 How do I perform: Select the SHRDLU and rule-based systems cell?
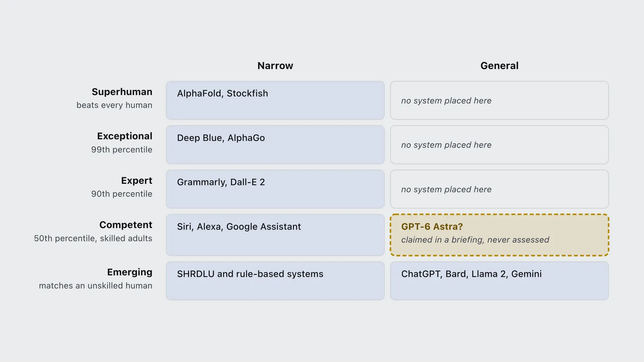pos(275,281)
